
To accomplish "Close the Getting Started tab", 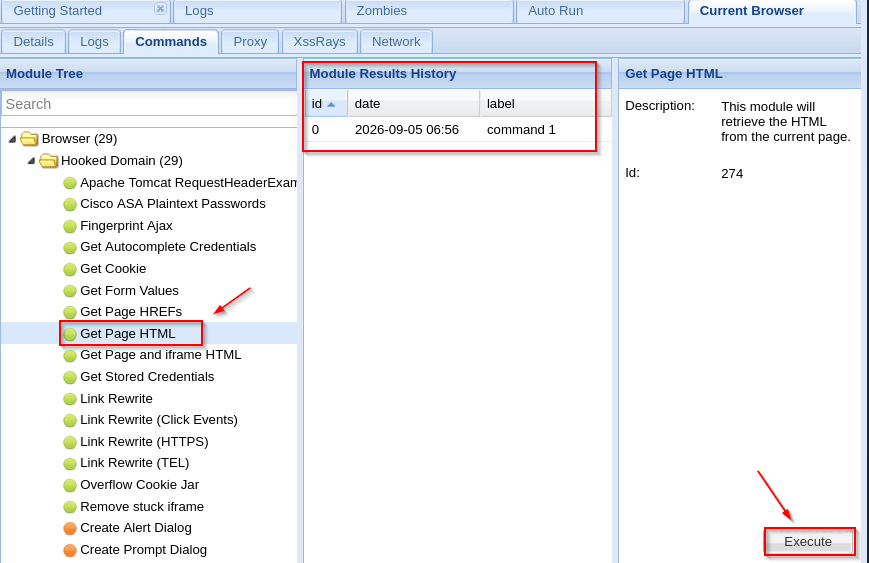I will click(x=160, y=8).
